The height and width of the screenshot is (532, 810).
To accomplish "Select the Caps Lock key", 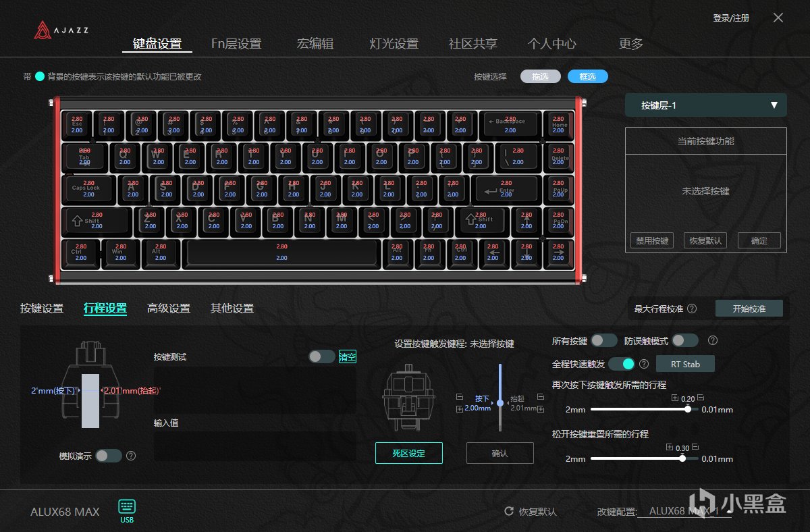I will (x=88, y=188).
